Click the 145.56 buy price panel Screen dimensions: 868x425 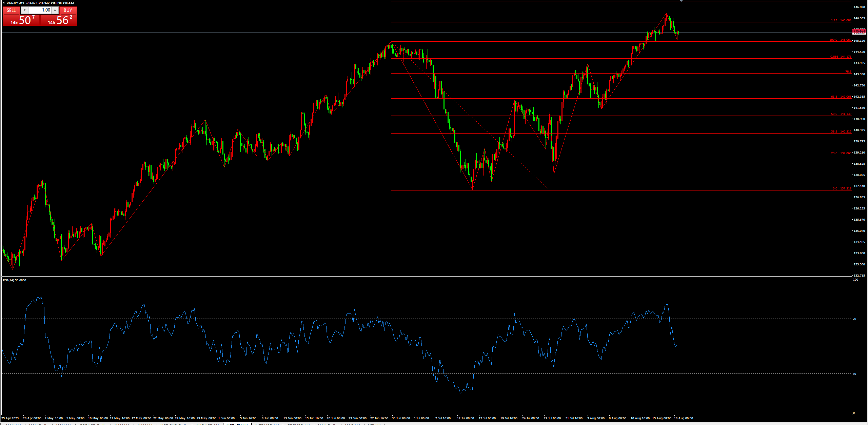(59, 20)
